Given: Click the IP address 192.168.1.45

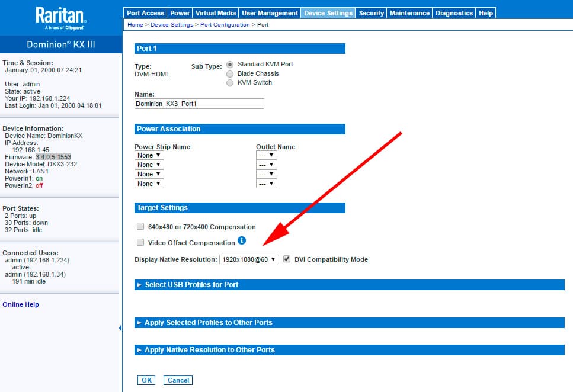Looking at the screenshot, I should [31, 150].
